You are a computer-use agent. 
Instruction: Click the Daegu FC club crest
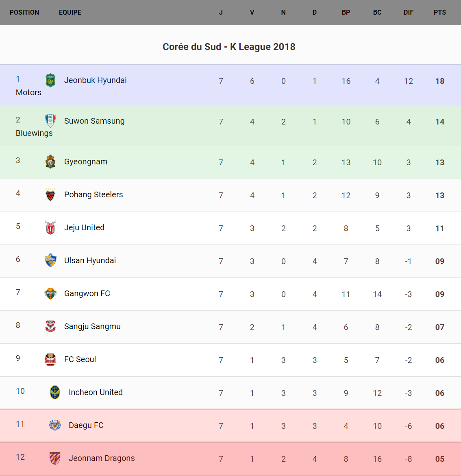(x=55, y=425)
